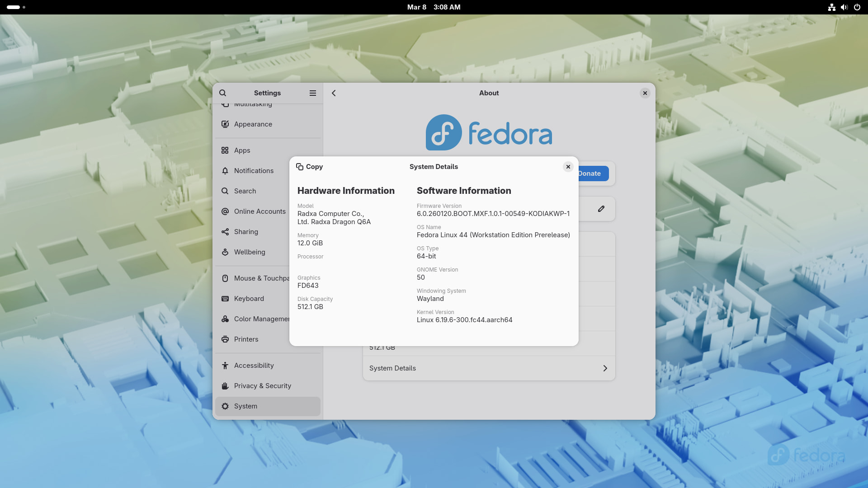The height and width of the screenshot is (488, 868).
Task: Open the Settings hamburger menu
Action: (x=313, y=93)
